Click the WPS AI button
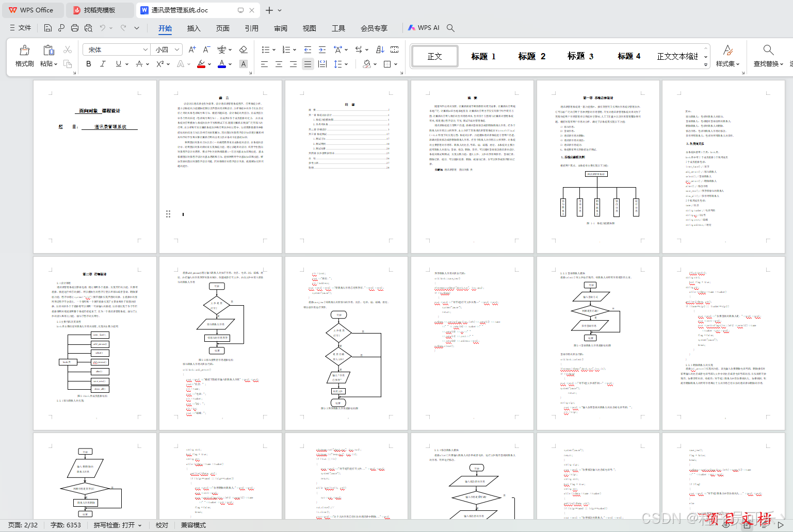The height and width of the screenshot is (532, 793). [x=424, y=28]
